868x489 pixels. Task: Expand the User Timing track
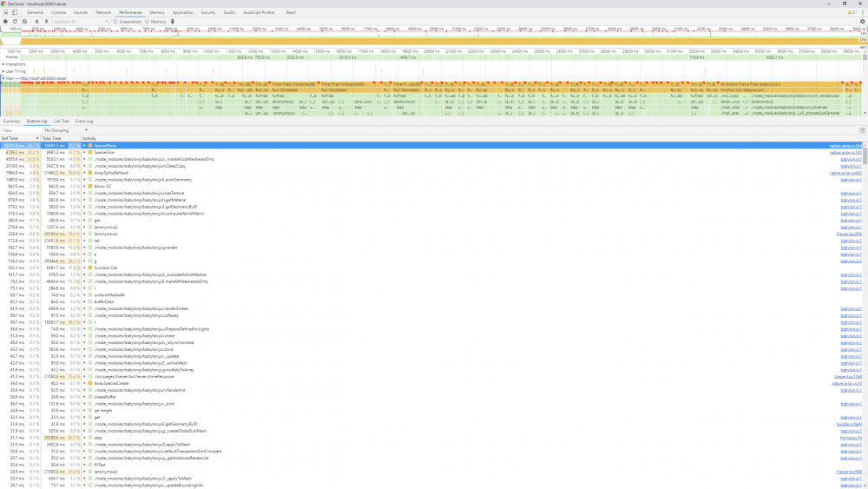pos(3,70)
